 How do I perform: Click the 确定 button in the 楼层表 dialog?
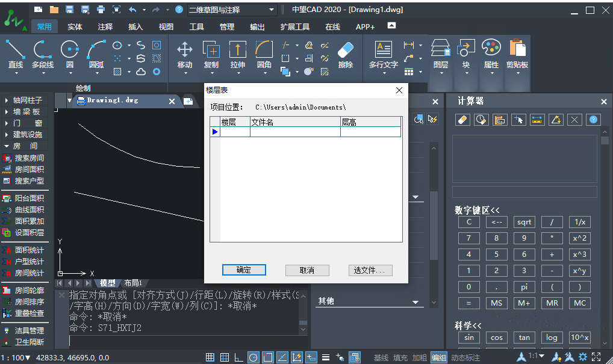pyautogui.click(x=244, y=270)
